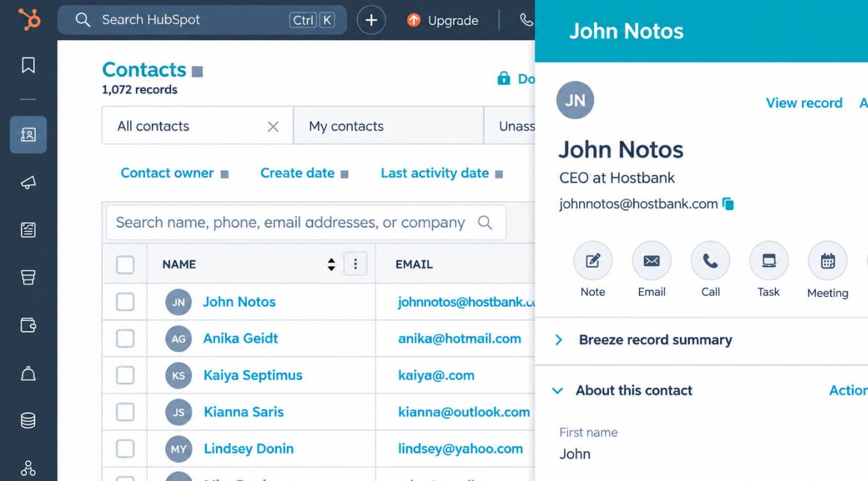
Task: Open the Sales storefront sidebar icon
Action: [x=28, y=277]
